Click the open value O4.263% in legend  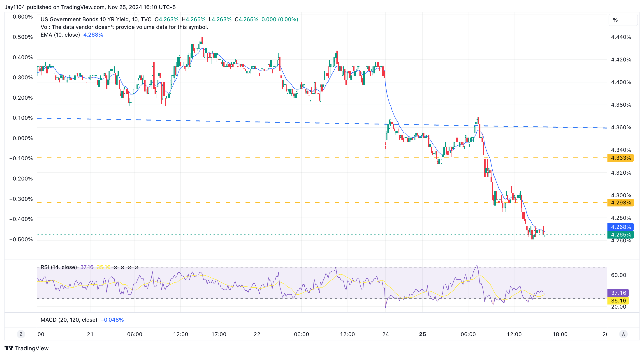point(167,19)
